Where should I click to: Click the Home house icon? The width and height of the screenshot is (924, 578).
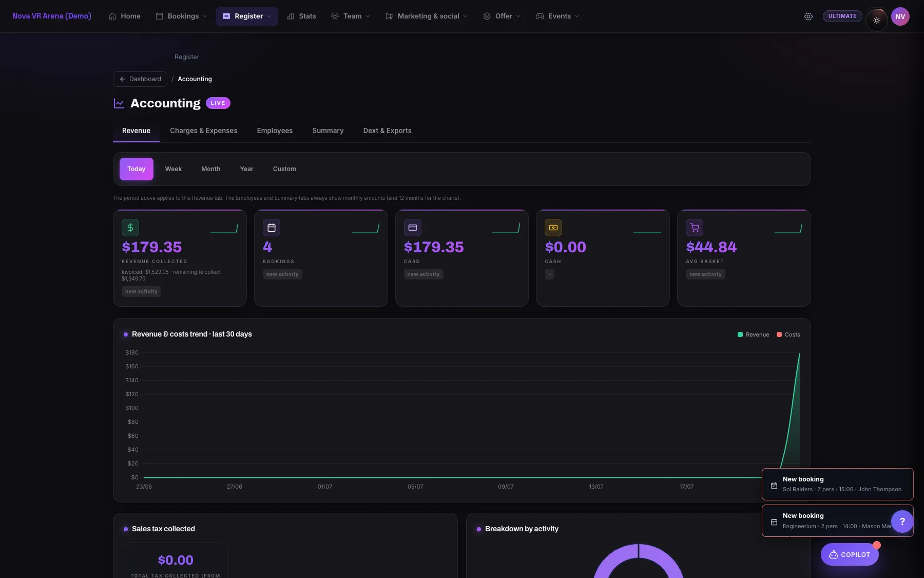112,16
